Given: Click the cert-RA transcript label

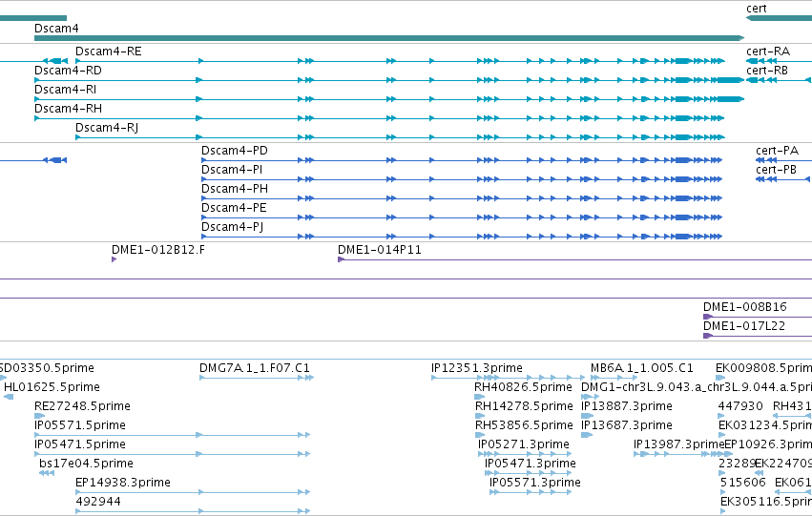Looking at the screenshot, I should [768, 52].
